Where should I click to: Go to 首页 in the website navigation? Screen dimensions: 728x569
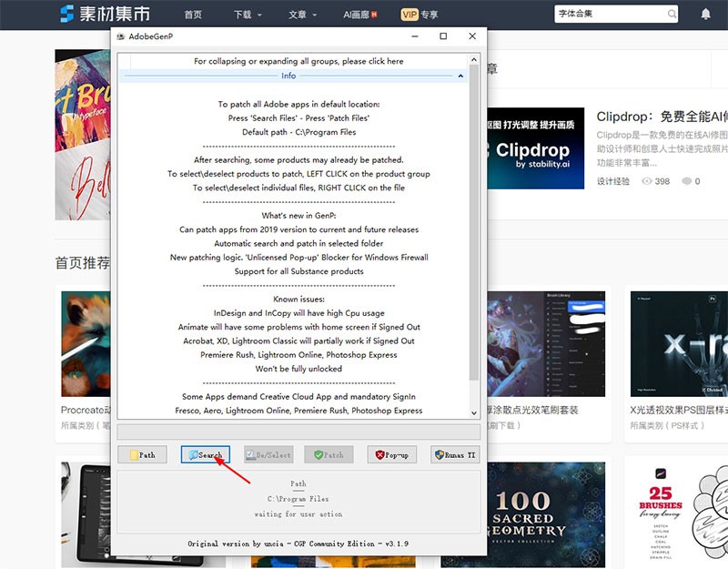(193, 15)
